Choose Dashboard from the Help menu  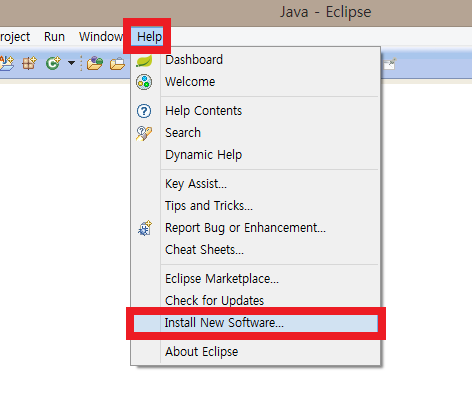(255, 60)
